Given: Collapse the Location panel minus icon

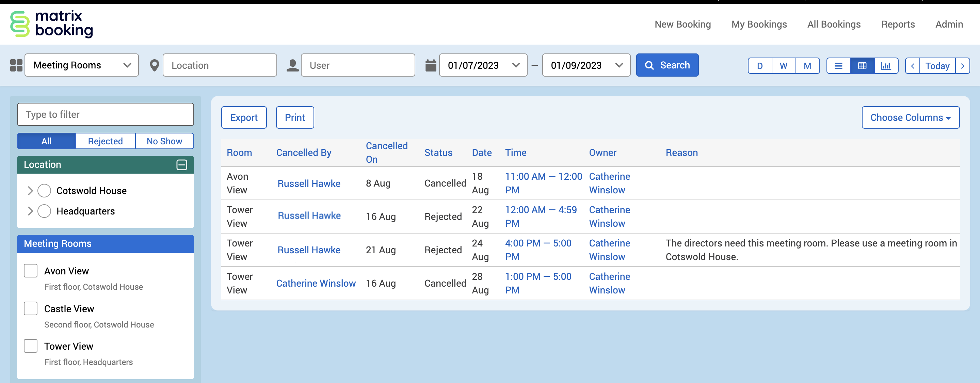Looking at the screenshot, I should (x=181, y=165).
